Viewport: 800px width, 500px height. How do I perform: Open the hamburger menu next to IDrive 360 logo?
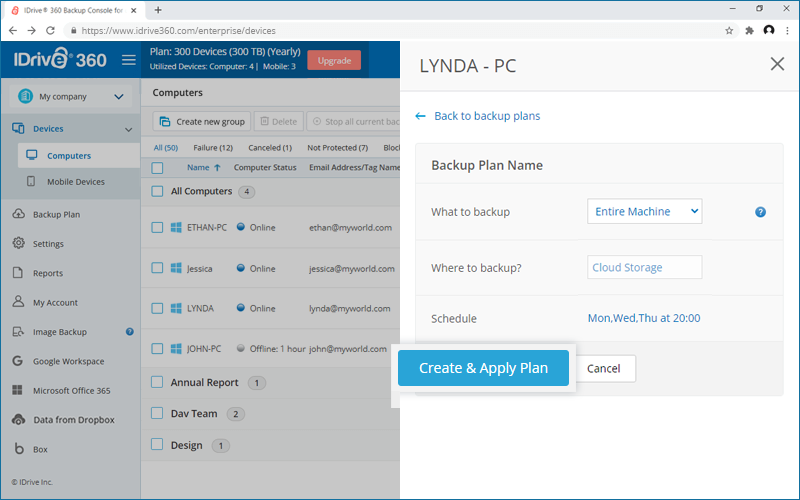(129, 60)
